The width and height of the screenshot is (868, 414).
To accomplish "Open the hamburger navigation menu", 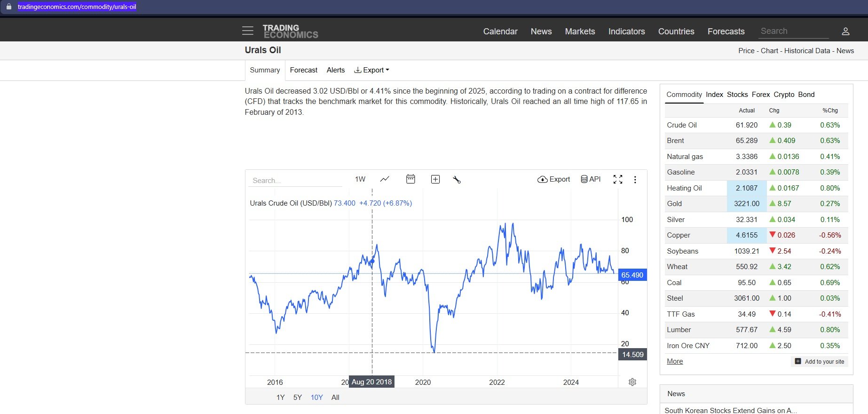I will point(247,31).
